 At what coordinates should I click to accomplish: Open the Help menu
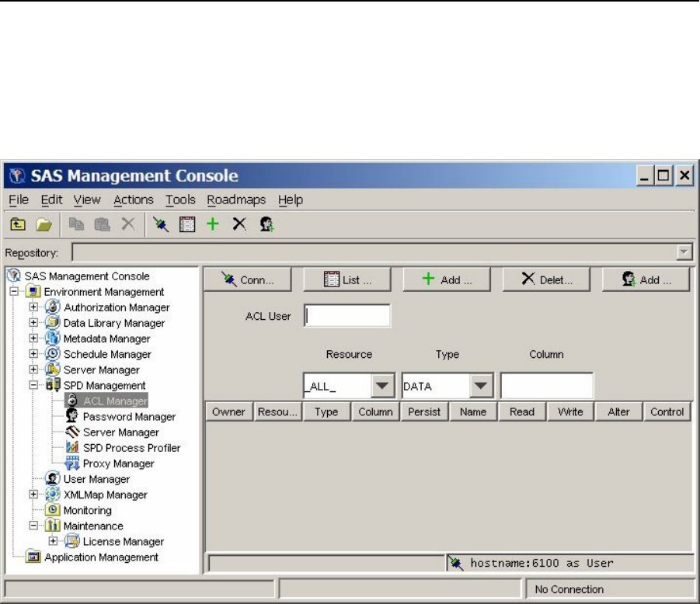click(291, 200)
